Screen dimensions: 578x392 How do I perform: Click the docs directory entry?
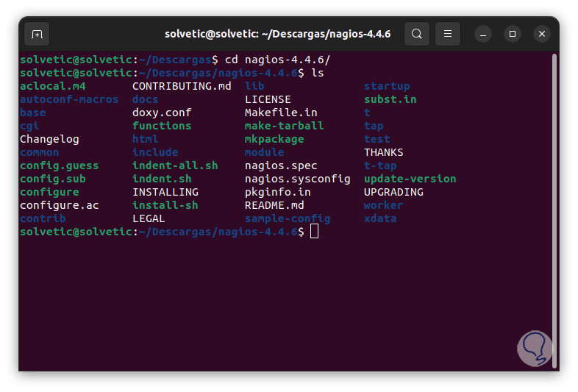(146, 99)
